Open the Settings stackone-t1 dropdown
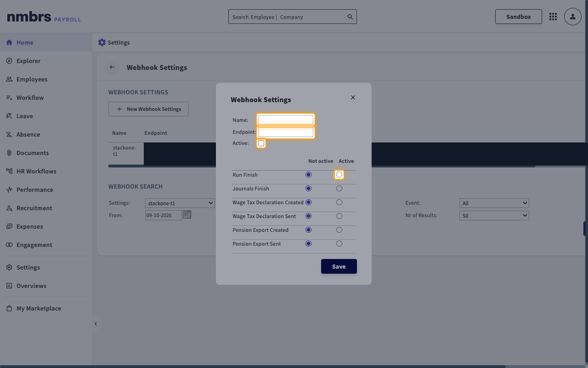This screenshot has height=368, width=588. (x=180, y=203)
